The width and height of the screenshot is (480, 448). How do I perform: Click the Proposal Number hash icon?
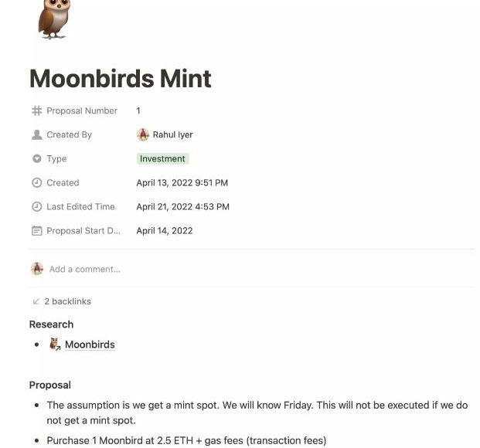pyautogui.click(x=37, y=110)
